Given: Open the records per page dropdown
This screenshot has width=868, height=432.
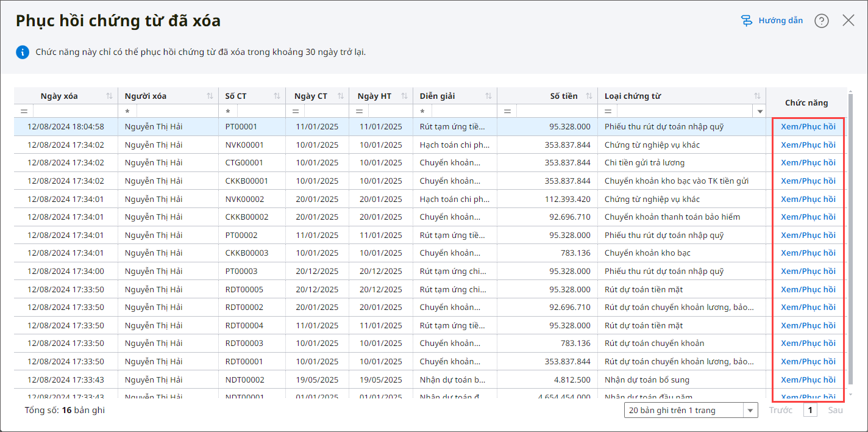Looking at the screenshot, I should (x=691, y=410).
